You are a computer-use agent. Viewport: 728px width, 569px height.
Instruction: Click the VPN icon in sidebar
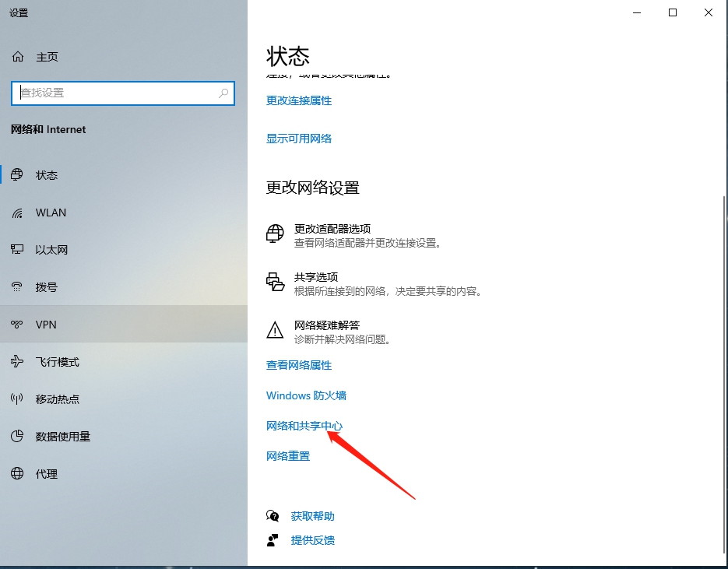(x=17, y=324)
